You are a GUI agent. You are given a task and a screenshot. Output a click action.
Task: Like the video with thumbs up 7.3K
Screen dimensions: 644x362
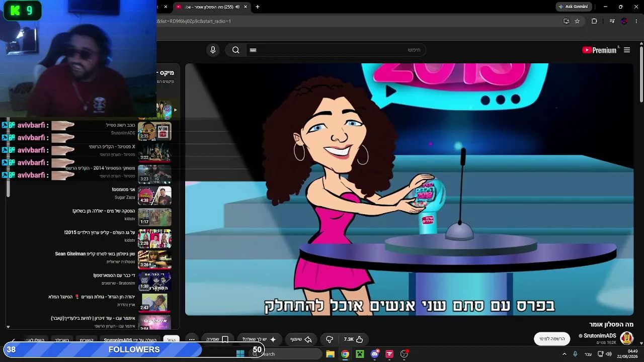click(353, 339)
